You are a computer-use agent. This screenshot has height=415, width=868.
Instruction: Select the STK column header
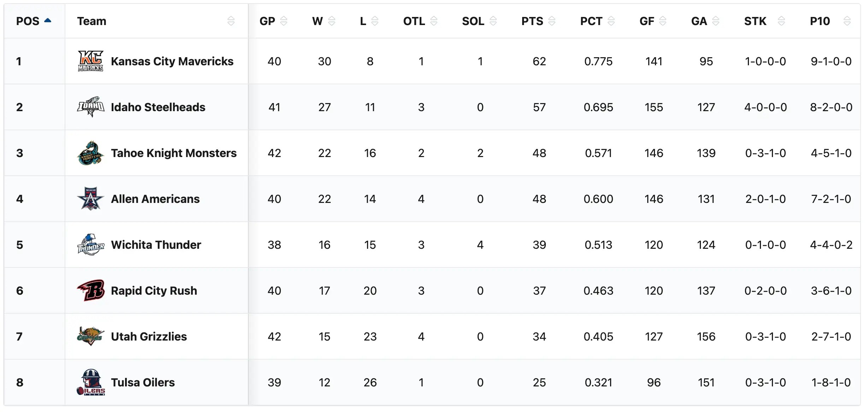(x=755, y=21)
